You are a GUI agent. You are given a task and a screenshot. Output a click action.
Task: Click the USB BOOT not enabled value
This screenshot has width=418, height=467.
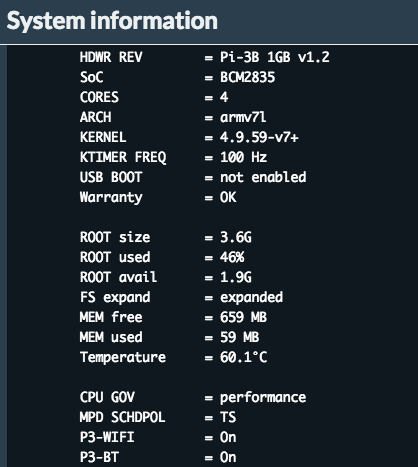pyautogui.click(x=263, y=177)
